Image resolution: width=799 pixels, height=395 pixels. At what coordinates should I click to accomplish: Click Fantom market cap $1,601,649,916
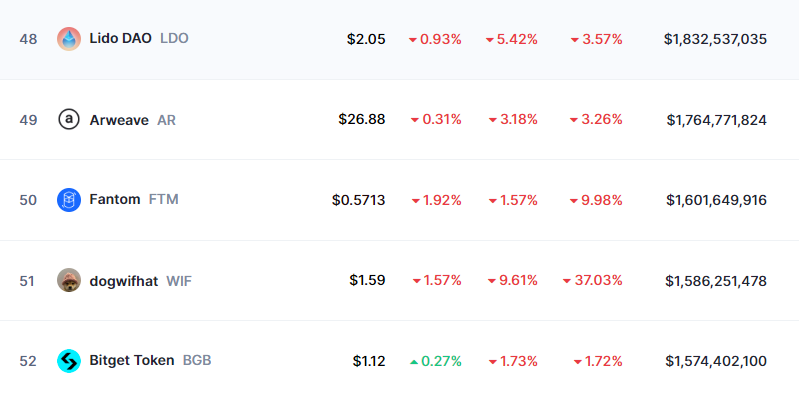tap(716, 200)
